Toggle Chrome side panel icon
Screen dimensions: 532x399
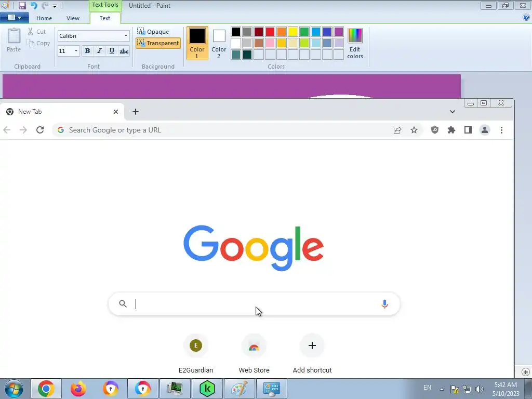point(468,130)
